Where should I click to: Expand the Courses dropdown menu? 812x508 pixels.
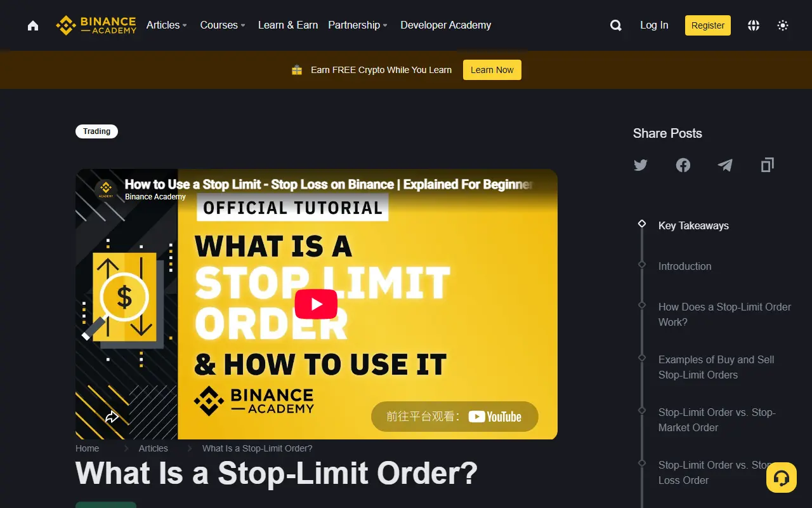[223, 25]
